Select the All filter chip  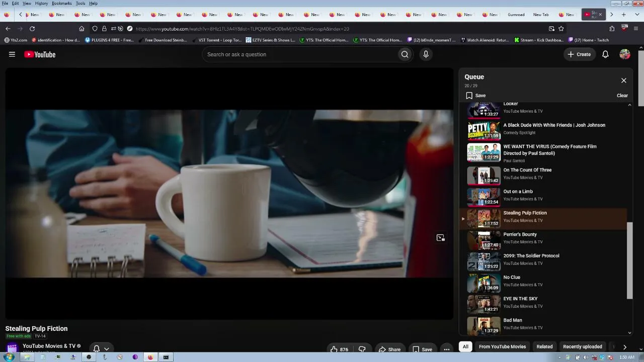465,346
